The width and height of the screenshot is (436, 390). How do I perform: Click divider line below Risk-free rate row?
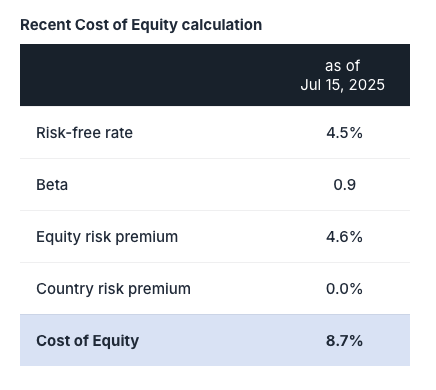pyautogui.click(x=215, y=158)
